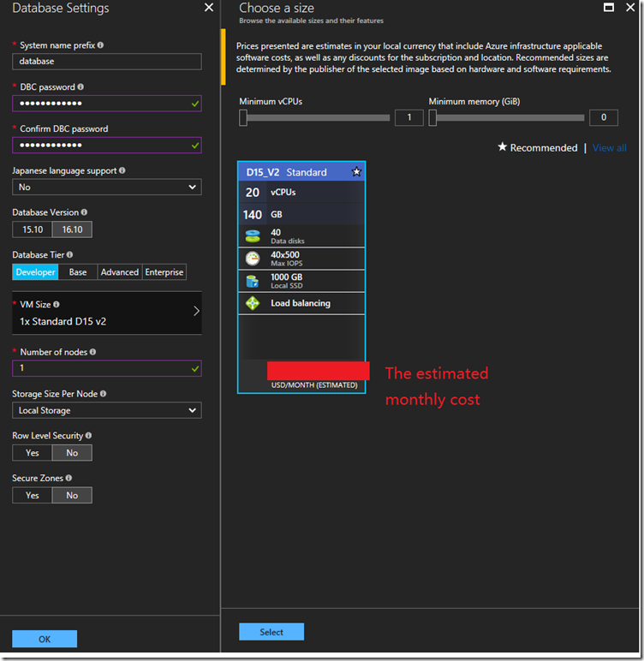Click the Data disks icon on D15_V2 card
Viewport: 644px width, 661px height.
[253, 236]
